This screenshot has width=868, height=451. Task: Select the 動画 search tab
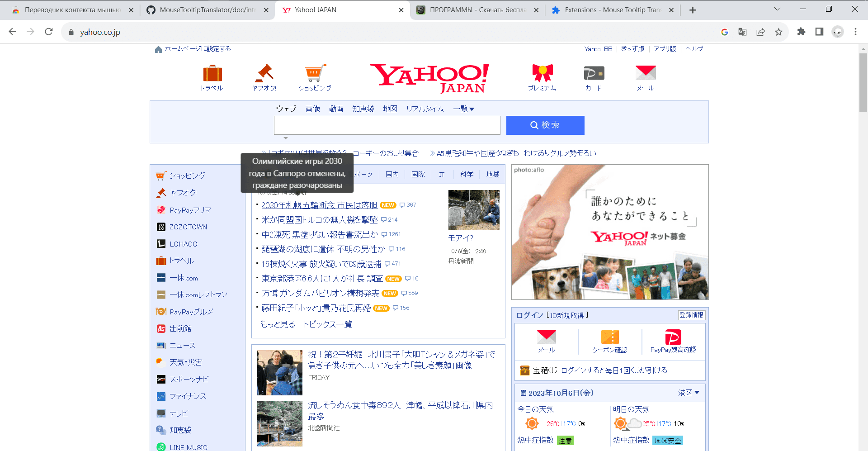point(336,109)
